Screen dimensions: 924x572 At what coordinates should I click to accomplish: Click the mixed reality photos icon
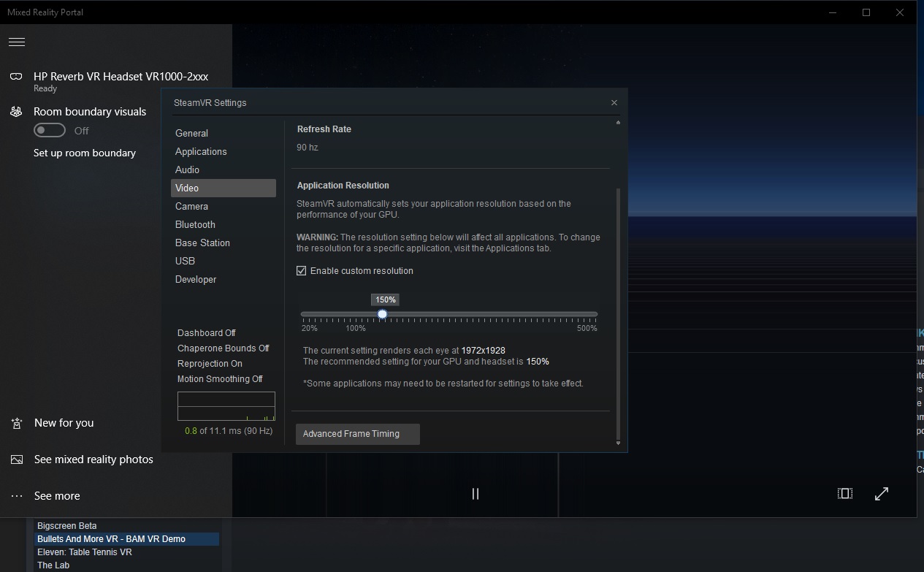(17, 459)
